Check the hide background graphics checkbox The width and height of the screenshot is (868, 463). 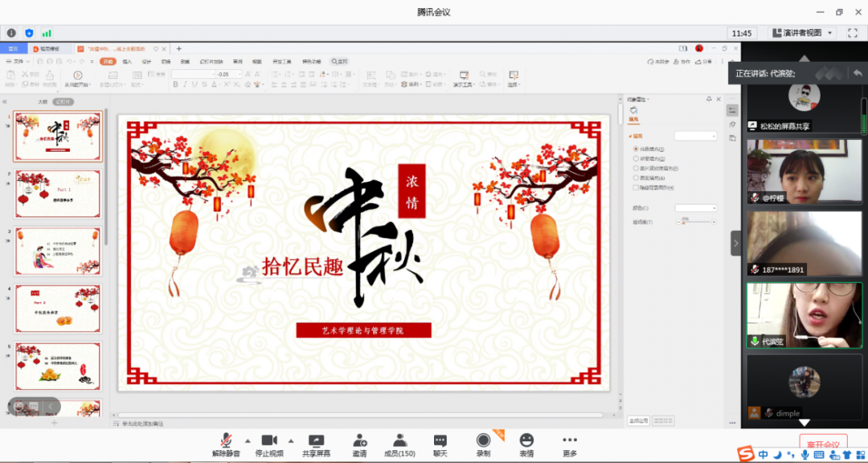pos(636,187)
